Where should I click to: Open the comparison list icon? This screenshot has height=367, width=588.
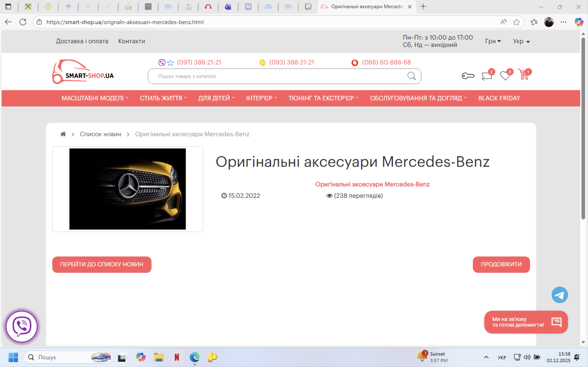pyautogui.click(x=487, y=76)
